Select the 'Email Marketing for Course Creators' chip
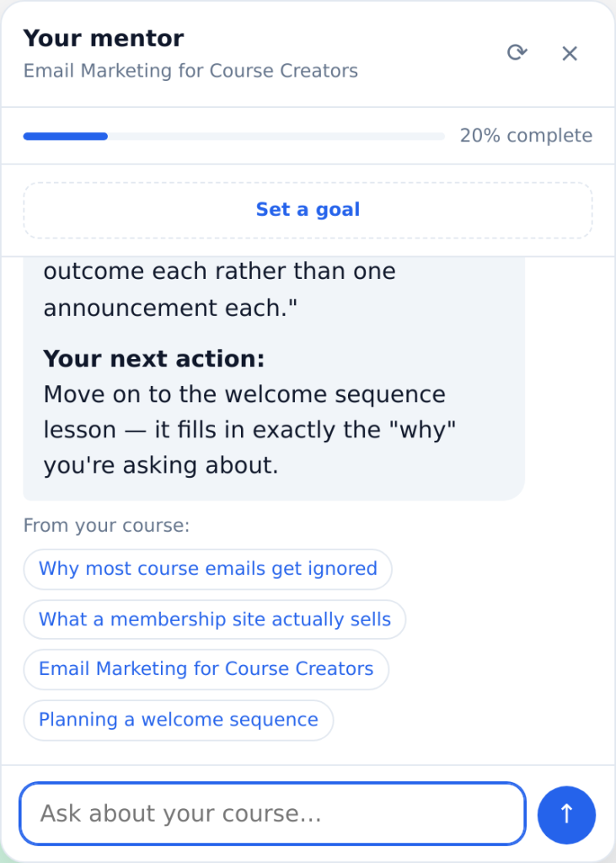This screenshot has width=616, height=863. pos(206,669)
